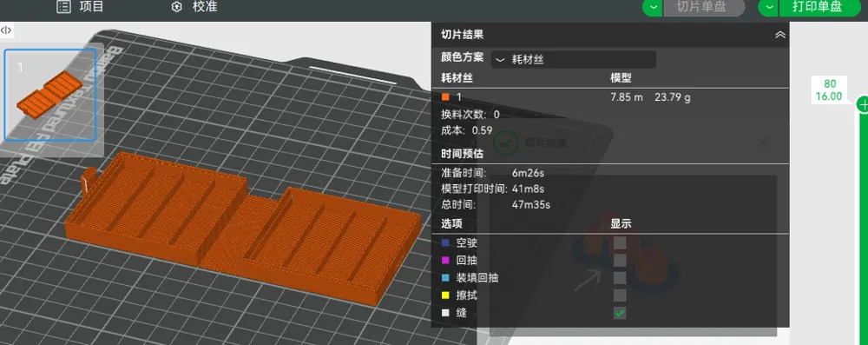Open dropdown arrow beside 打印单盘
This screenshot has width=868, height=345.
(768, 7)
